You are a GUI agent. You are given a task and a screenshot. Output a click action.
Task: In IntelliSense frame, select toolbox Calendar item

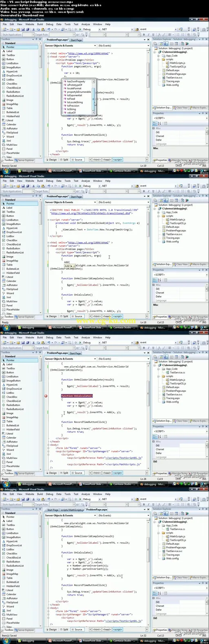11,125
